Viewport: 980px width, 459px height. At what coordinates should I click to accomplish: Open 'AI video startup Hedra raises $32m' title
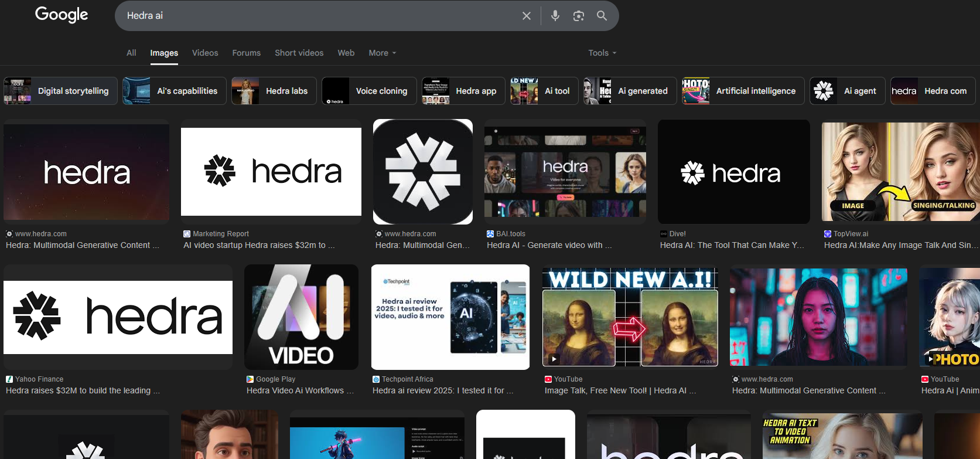tap(259, 245)
